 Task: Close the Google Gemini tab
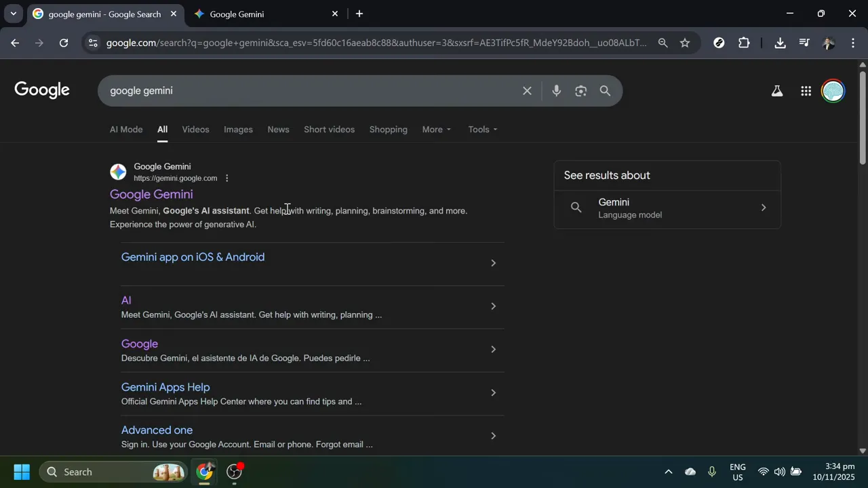[335, 14]
